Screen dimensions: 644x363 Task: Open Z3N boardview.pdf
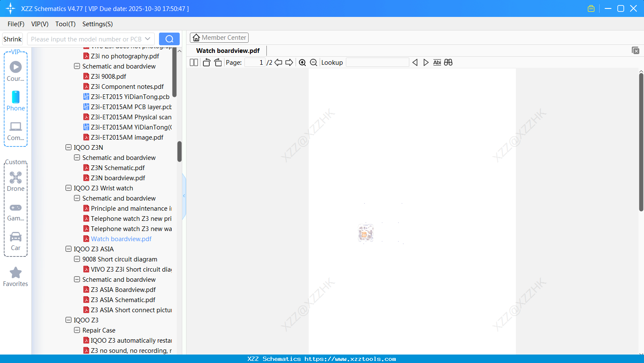(118, 178)
